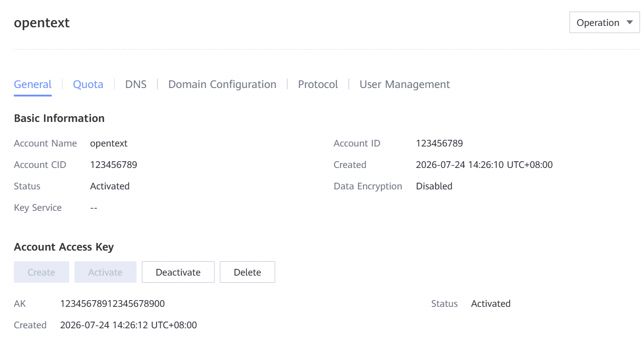The image size is (644, 339).
Task: Open the Operation dropdown menu
Action: coord(604,23)
